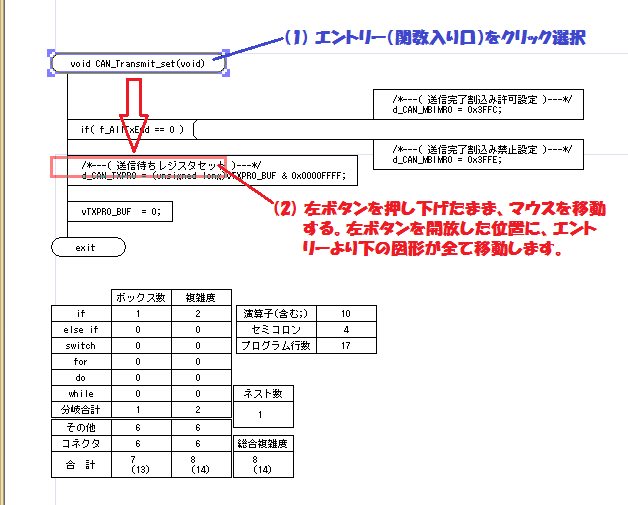Click the コネクタ row label
This screenshot has width=628, height=505.
point(81,443)
